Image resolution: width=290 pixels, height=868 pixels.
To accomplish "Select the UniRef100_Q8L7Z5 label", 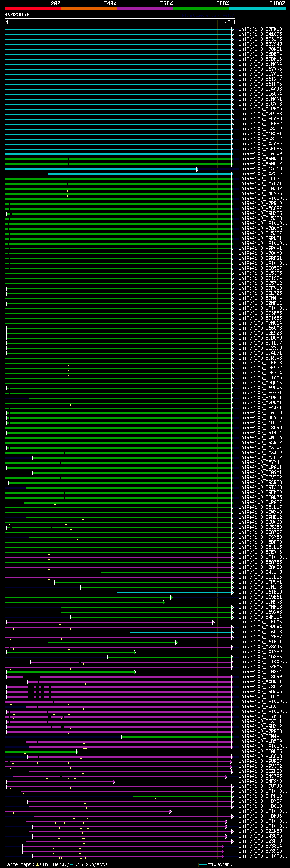I will 261,293.
